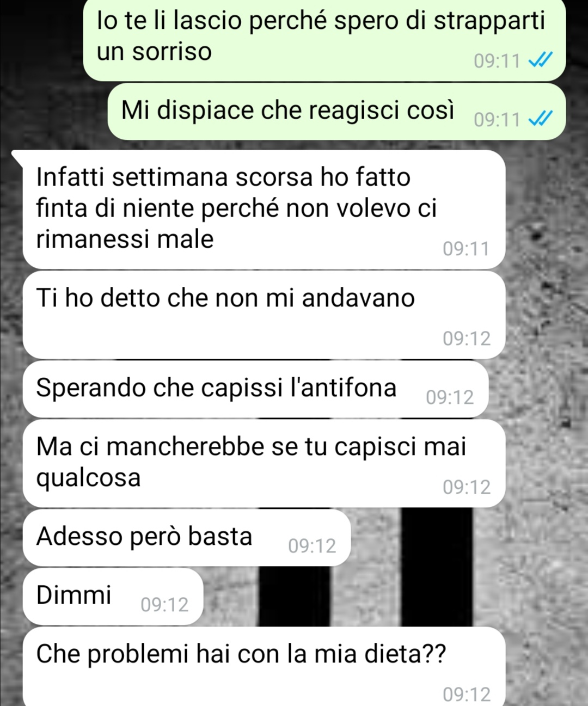Tap the short 'Dimmi' message bubble

pyautogui.click(x=113, y=596)
